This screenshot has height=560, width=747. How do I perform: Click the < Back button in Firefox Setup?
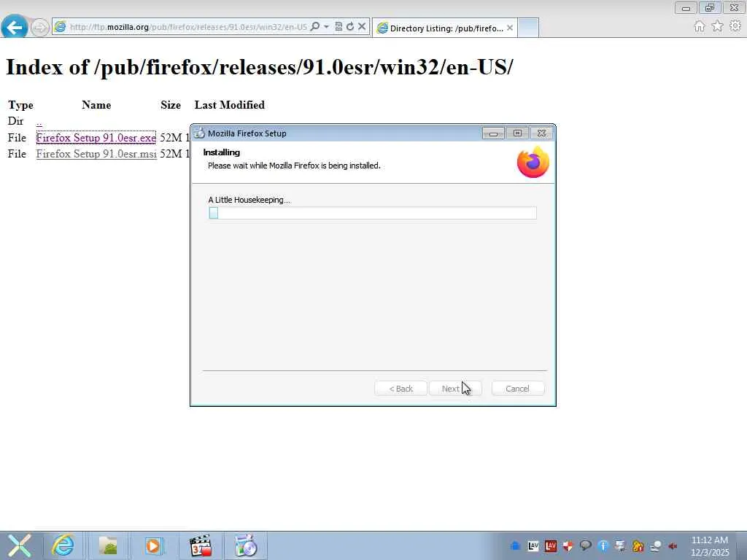(400, 389)
